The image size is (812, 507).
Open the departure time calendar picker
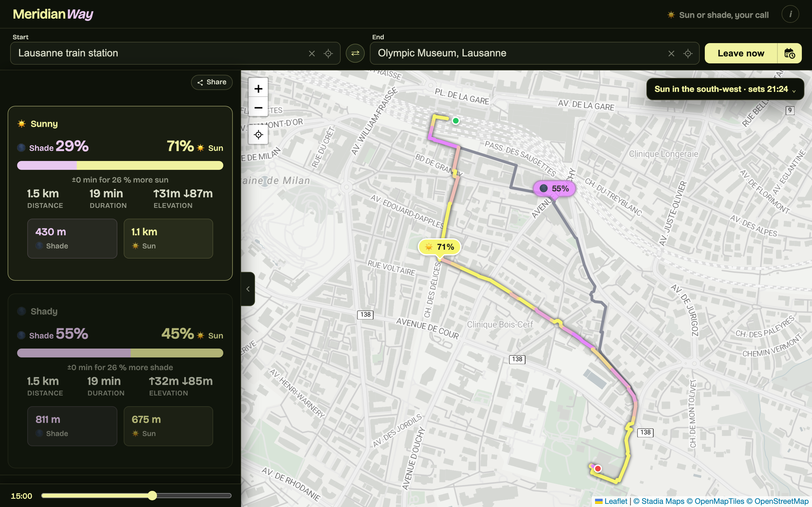(789, 53)
